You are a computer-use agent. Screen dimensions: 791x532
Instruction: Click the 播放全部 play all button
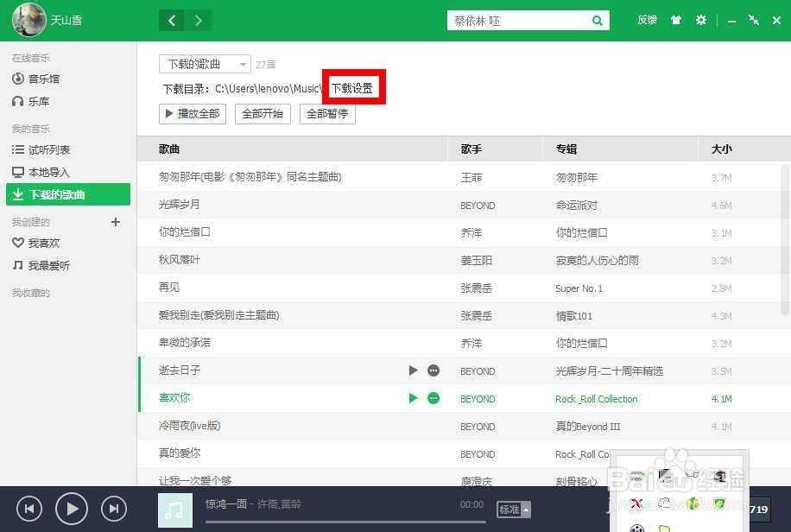point(192,113)
